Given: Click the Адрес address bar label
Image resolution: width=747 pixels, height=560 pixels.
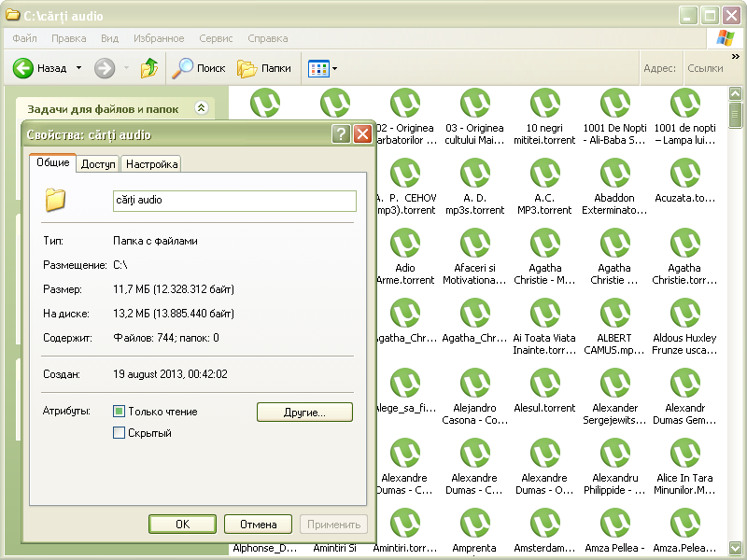Looking at the screenshot, I should coord(659,68).
